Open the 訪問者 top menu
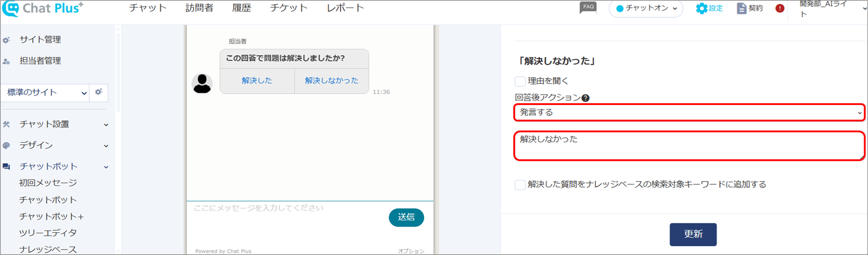This screenshot has height=255, width=868. click(x=199, y=8)
